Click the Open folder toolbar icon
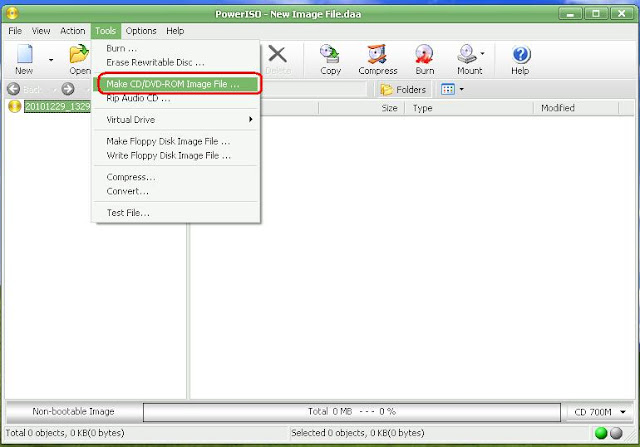This screenshot has height=447, width=640. [x=79, y=54]
